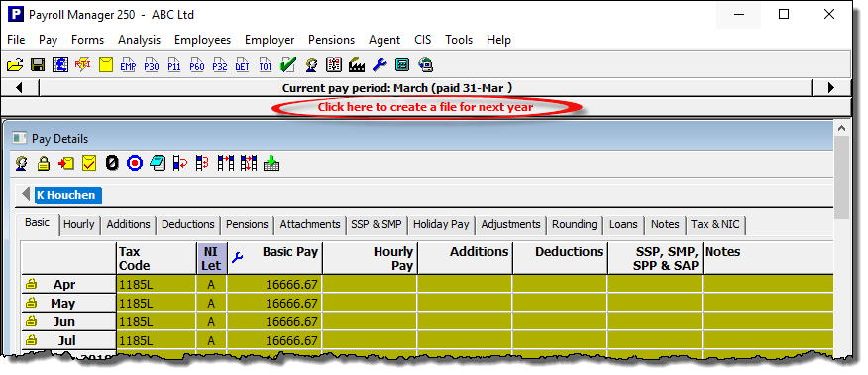The height and width of the screenshot is (375, 868).
Task: Open the EMP report icon
Action: click(128, 64)
